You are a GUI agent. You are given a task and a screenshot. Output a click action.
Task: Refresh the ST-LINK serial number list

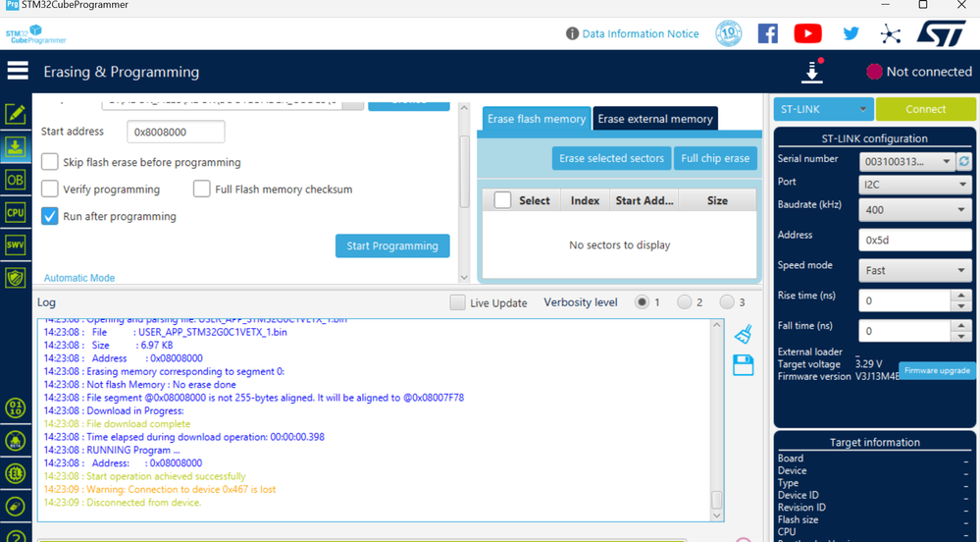pos(964,161)
